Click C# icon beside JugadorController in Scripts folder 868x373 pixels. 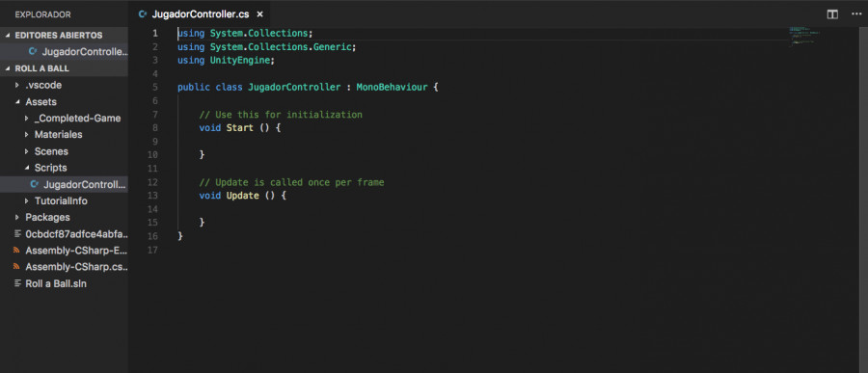point(35,184)
